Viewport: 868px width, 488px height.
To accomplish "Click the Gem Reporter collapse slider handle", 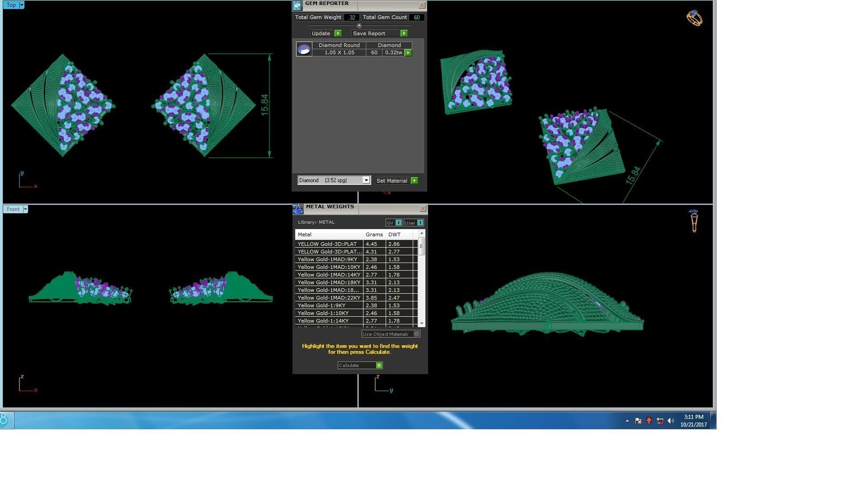I will pos(359,25).
